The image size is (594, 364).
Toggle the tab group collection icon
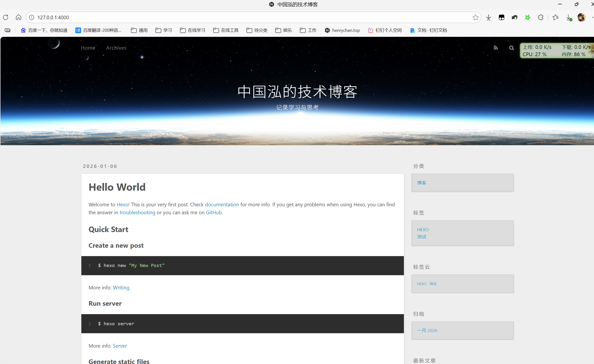point(502,17)
